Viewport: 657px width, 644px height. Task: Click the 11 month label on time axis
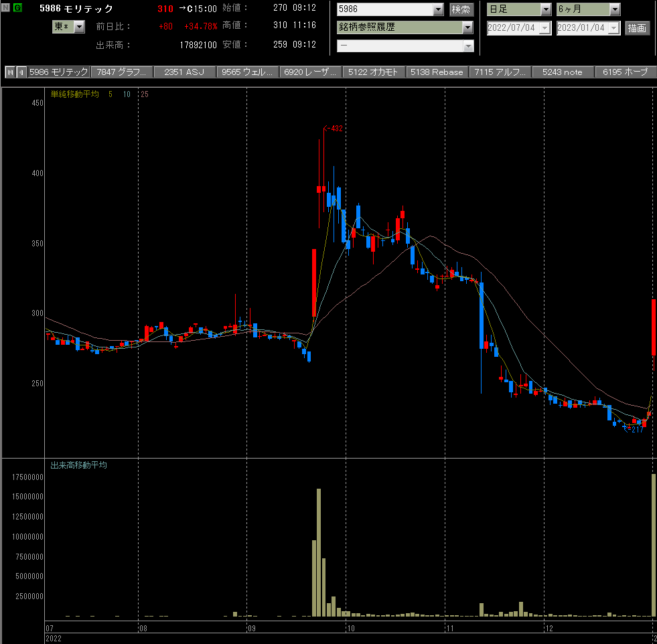coord(449,628)
